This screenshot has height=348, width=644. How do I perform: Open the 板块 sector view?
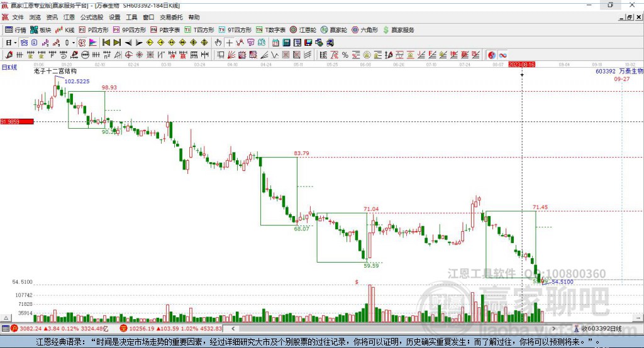[x=41, y=30]
